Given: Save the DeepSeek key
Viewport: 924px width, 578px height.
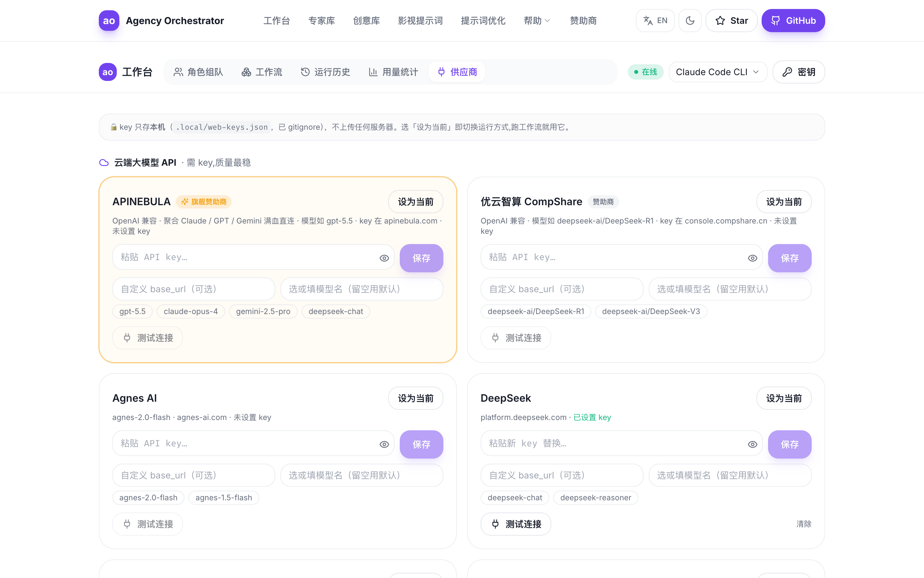Looking at the screenshot, I should (x=790, y=444).
